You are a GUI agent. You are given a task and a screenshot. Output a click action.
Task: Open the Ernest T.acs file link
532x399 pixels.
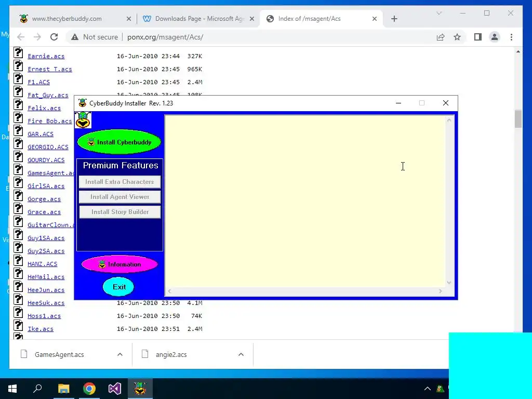click(50, 69)
